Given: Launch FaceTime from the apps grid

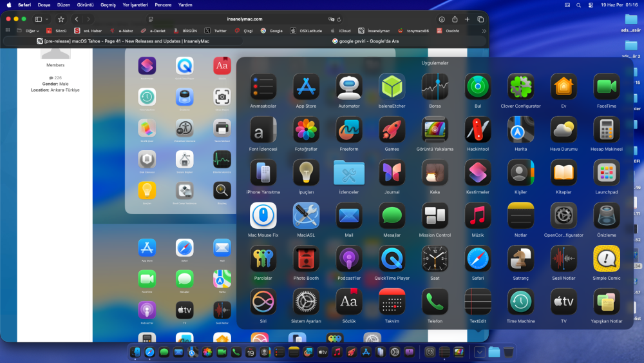Looking at the screenshot, I should click(x=606, y=87).
